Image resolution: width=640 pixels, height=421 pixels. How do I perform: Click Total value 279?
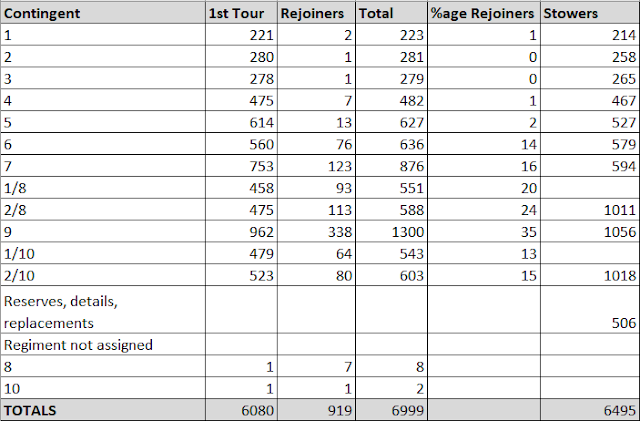411,79
